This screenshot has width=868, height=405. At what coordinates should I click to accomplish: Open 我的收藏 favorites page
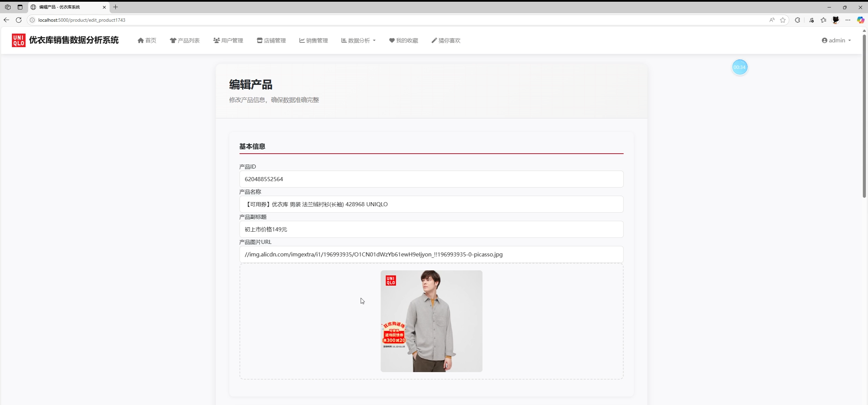[x=404, y=40]
